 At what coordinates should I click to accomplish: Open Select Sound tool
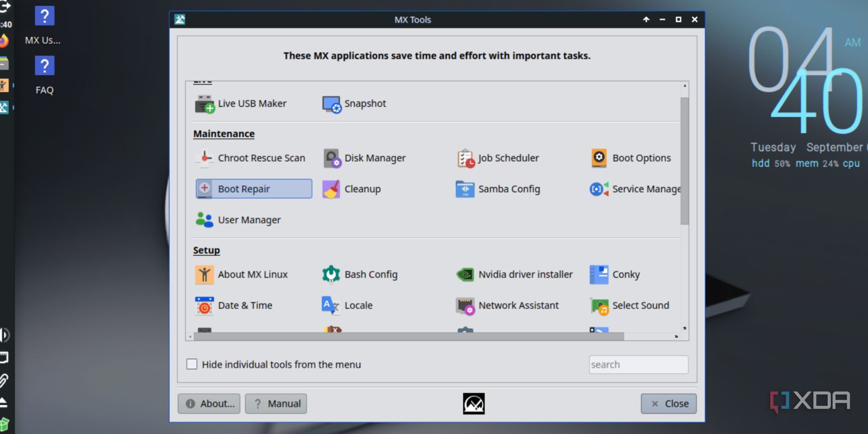tap(630, 305)
